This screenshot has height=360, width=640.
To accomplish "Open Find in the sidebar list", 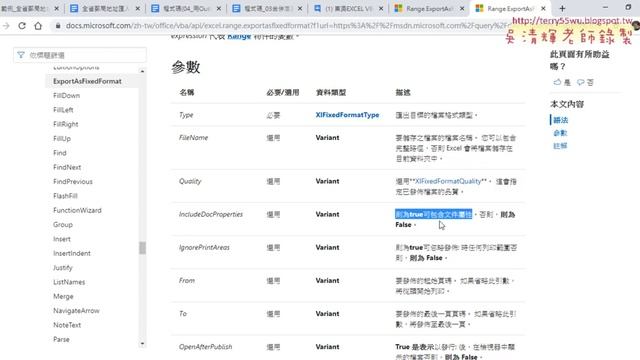I will pyautogui.click(x=60, y=153).
